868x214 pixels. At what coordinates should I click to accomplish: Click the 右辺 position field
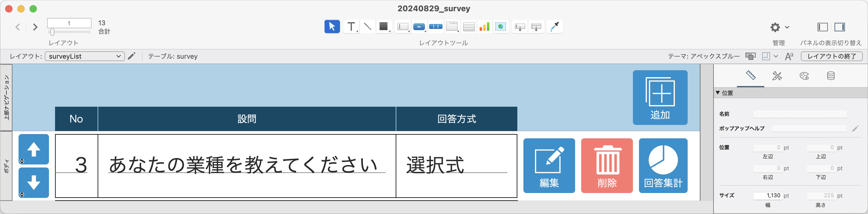coord(768,168)
